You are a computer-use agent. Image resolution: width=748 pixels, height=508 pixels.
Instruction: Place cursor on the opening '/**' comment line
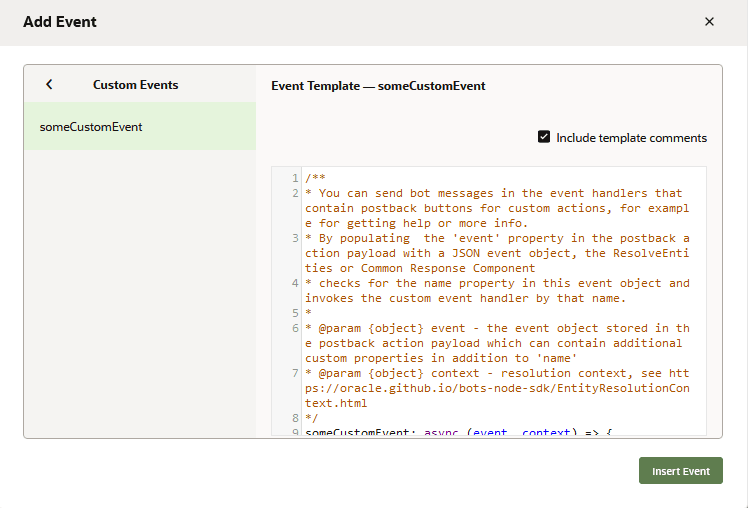point(315,178)
